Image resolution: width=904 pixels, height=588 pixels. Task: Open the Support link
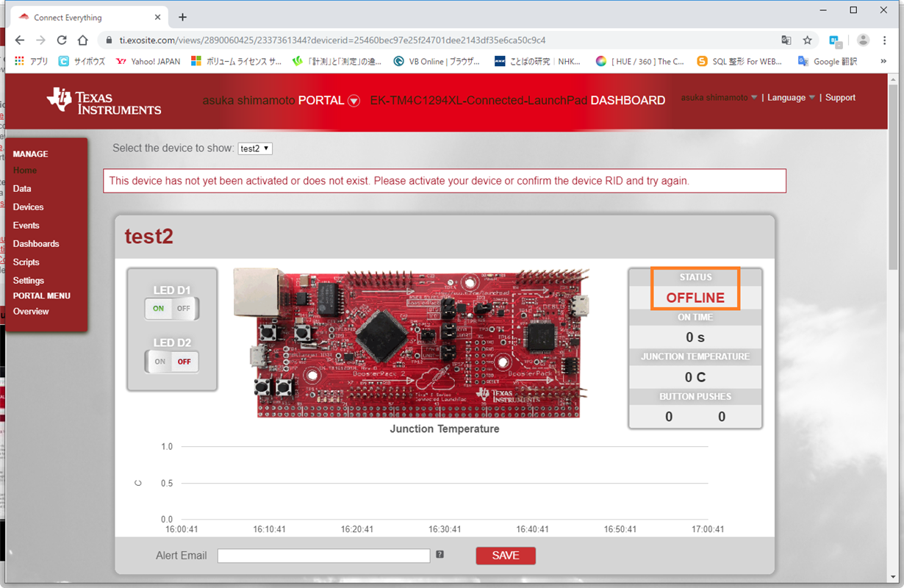[840, 98]
